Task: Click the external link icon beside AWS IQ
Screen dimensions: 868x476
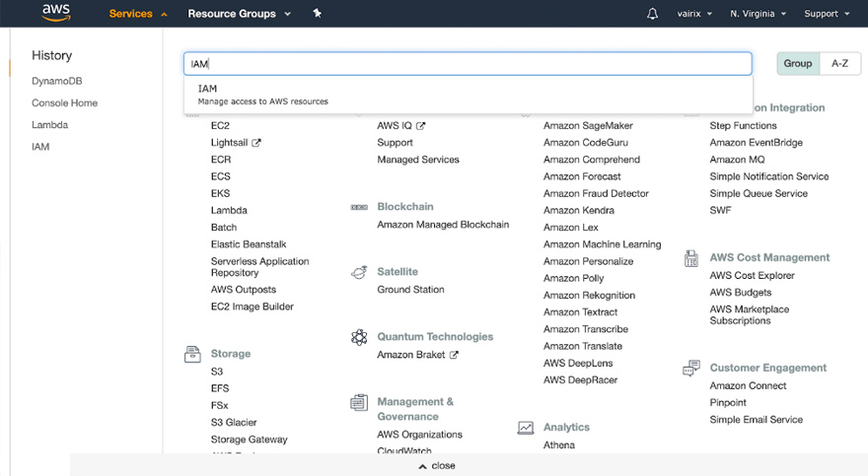Action: (x=421, y=126)
